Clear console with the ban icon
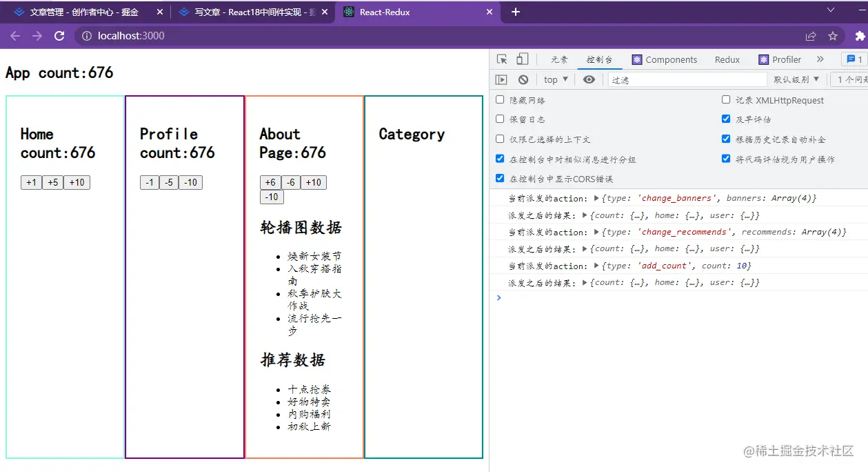This screenshot has width=868, height=472. tap(523, 79)
